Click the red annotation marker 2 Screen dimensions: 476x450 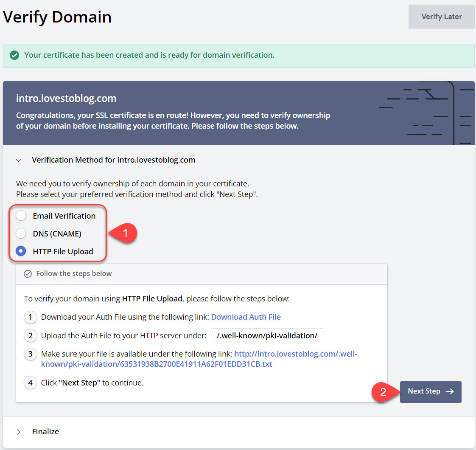pos(383,392)
